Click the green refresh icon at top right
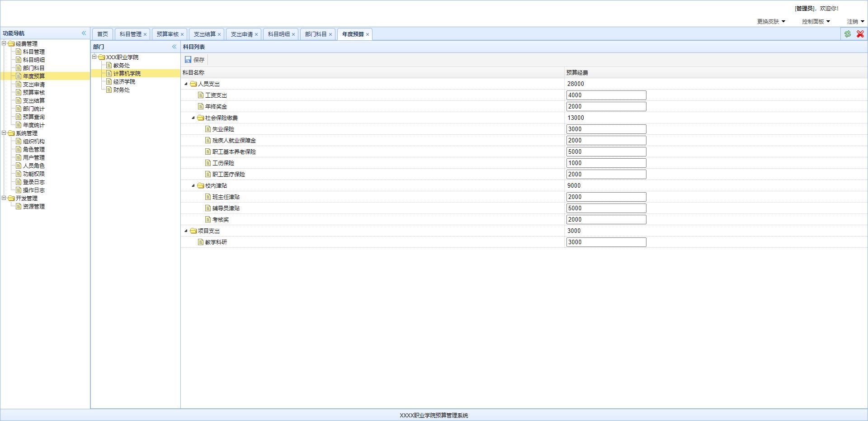The height and width of the screenshot is (421, 868). (x=848, y=34)
